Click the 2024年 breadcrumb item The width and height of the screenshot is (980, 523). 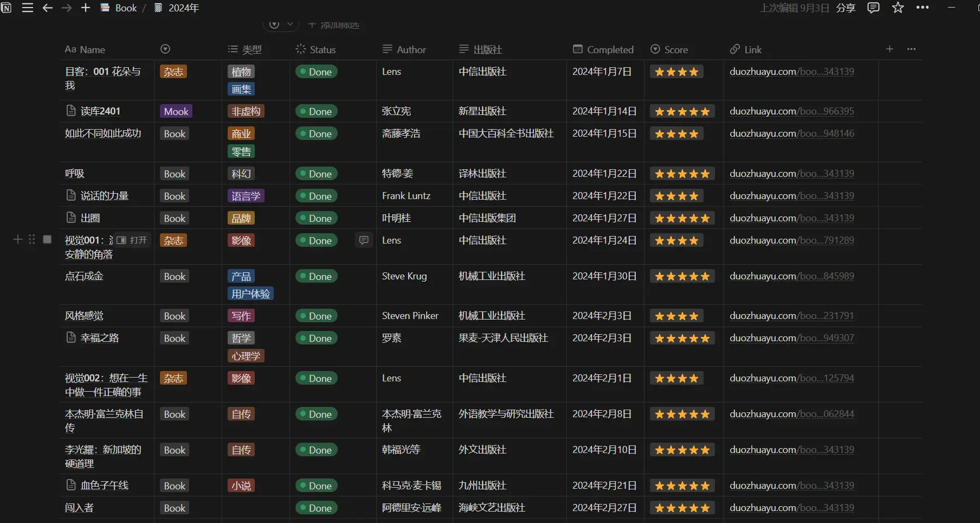coord(178,8)
